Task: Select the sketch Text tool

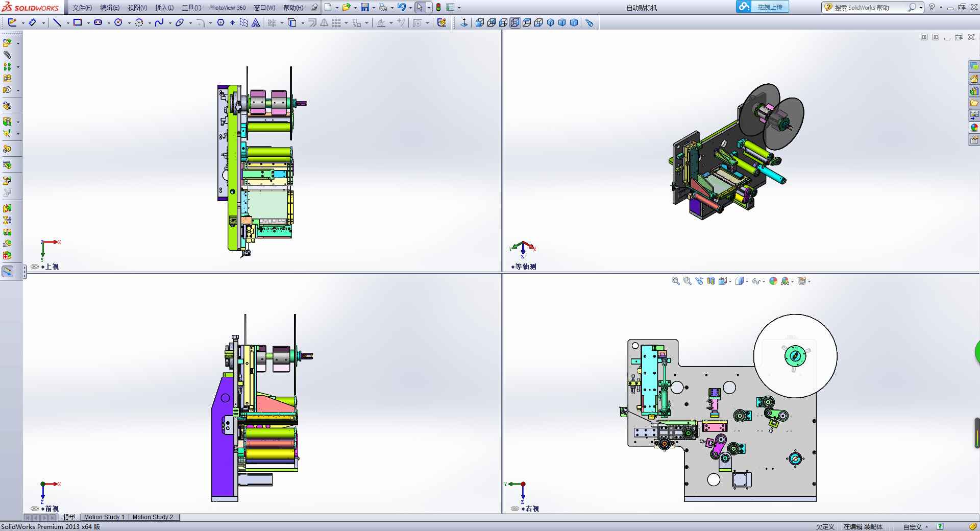Action: click(x=256, y=22)
